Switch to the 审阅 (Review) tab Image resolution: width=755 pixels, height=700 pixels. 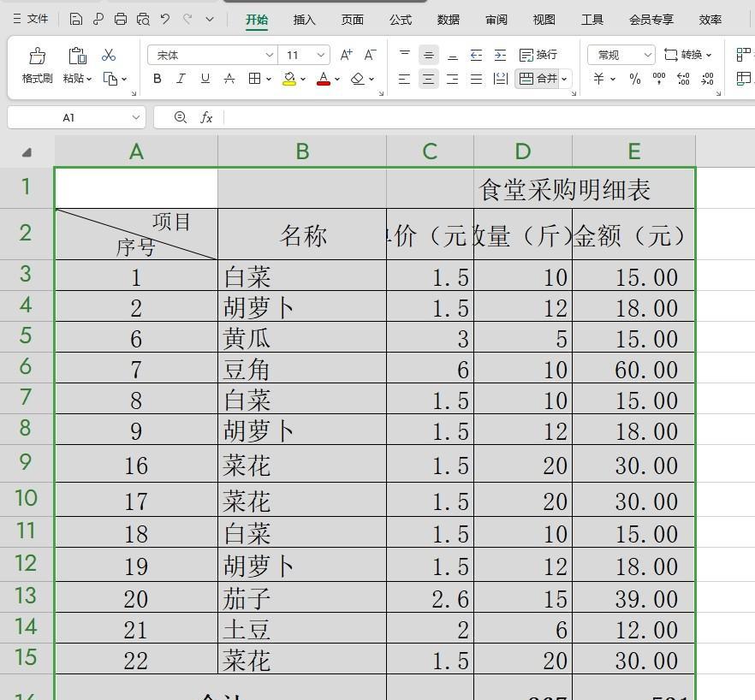click(496, 20)
